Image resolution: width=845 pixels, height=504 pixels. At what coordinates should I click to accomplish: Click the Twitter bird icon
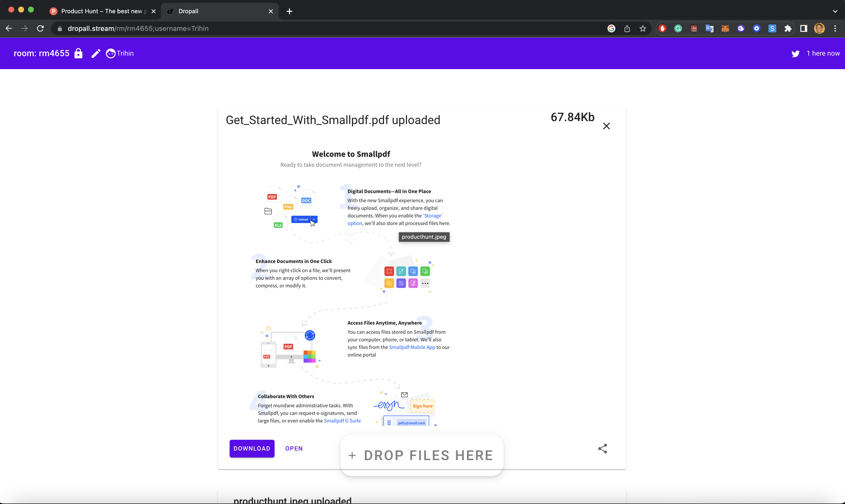[x=795, y=54]
